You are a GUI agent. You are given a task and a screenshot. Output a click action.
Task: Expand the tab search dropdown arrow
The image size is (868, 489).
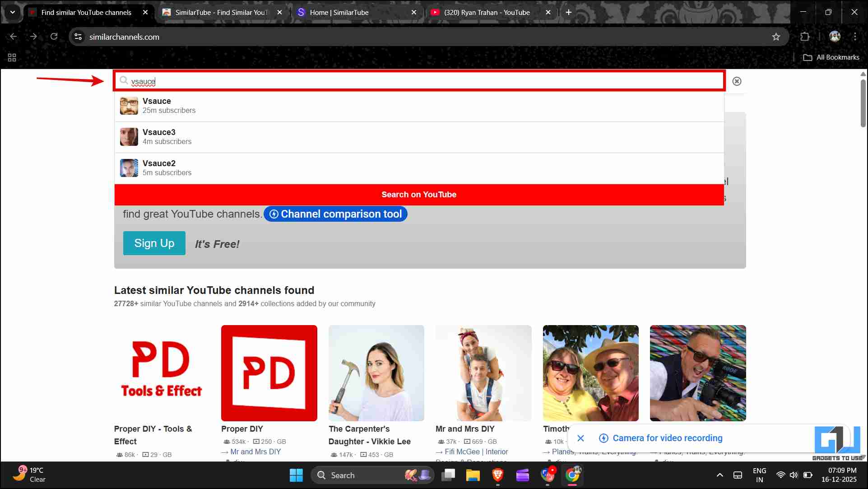tap(13, 12)
